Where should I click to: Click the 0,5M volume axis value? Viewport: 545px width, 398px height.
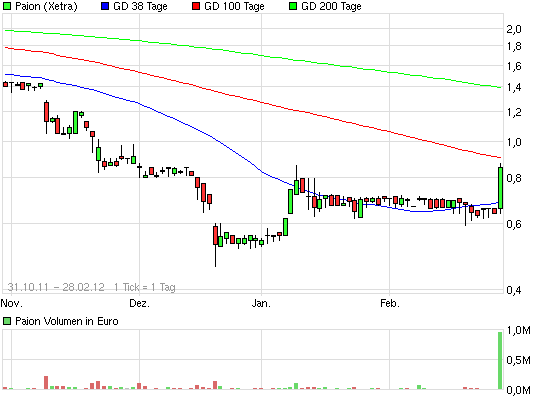(x=519, y=360)
